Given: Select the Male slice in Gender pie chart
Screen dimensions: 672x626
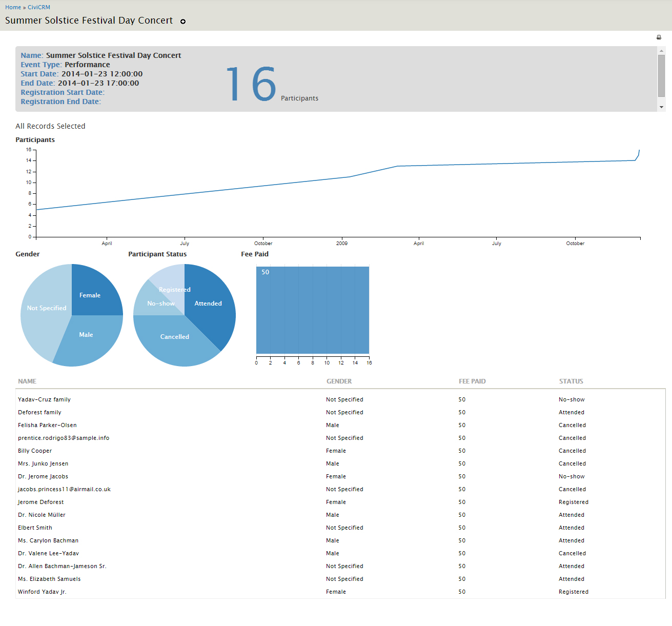Looking at the screenshot, I should [87, 338].
